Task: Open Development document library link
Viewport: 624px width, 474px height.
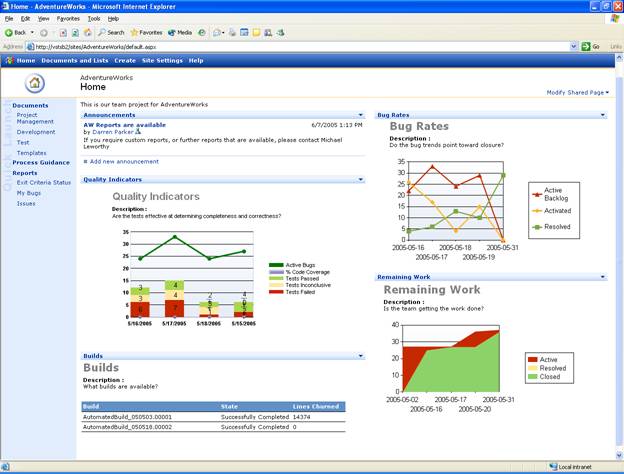Action: (36, 132)
